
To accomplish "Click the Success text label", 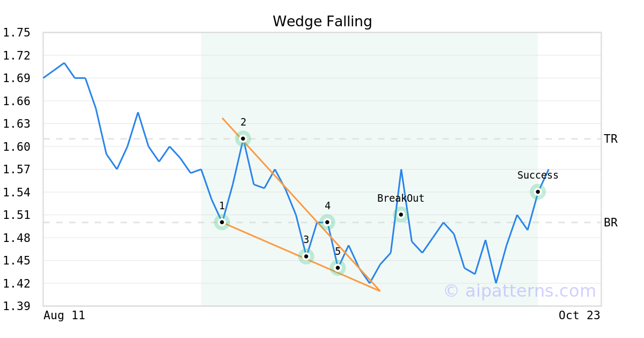I will [x=538, y=175].
